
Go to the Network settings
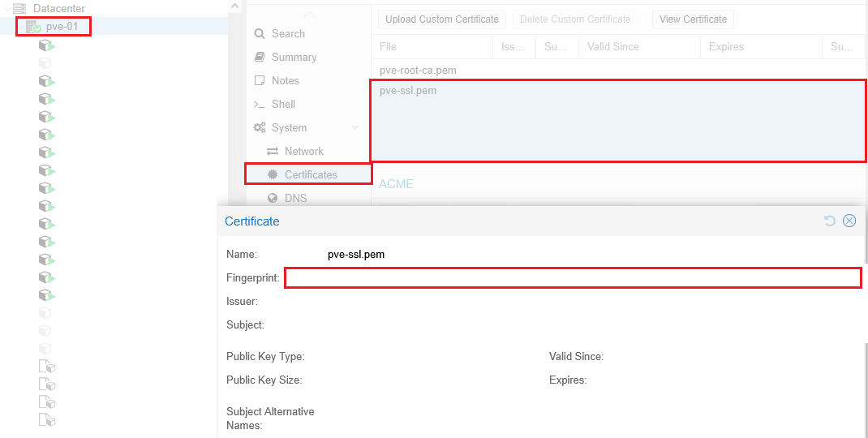click(x=304, y=151)
